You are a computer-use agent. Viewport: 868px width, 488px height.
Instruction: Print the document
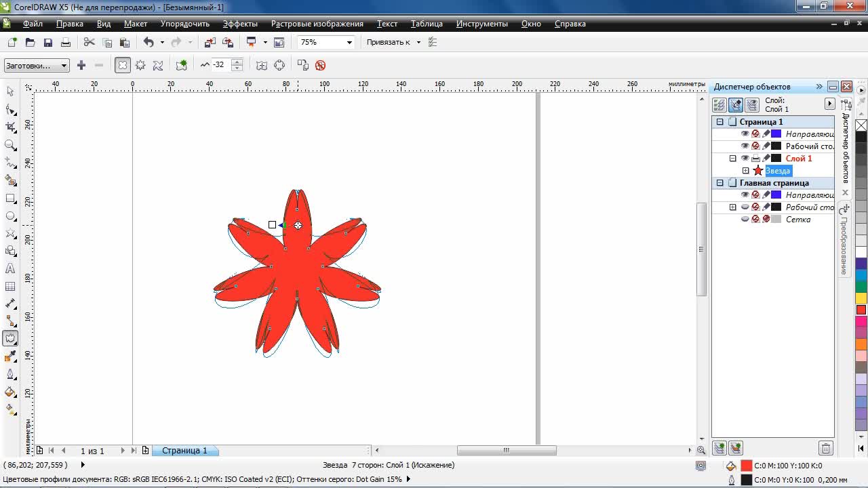click(65, 42)
